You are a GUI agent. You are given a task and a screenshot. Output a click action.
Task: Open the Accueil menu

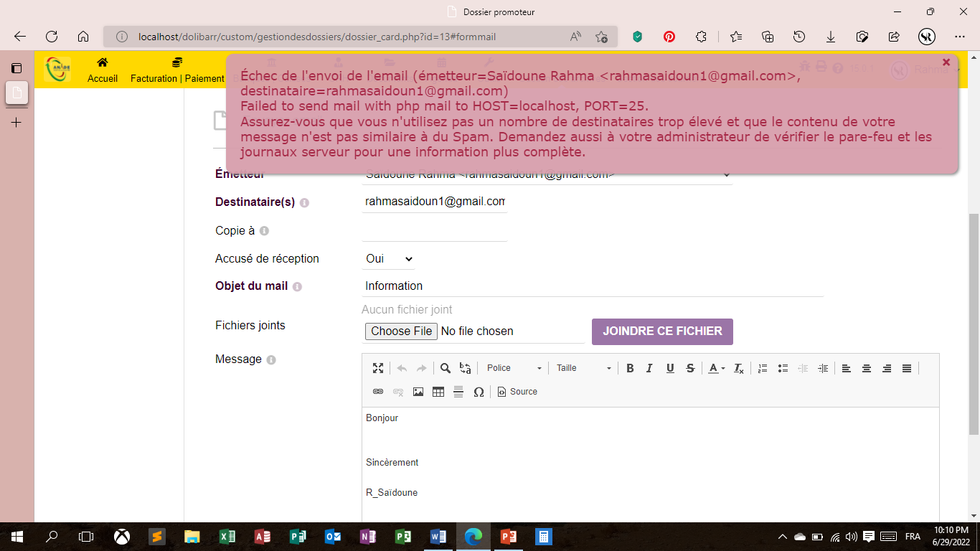coord(103,70)
